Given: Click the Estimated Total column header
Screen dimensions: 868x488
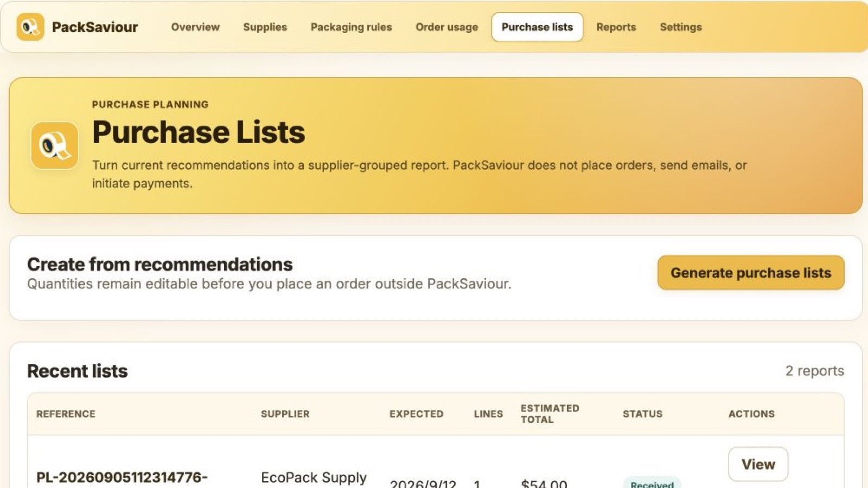Looking at the screenshot, I should [x=550, y=414].
